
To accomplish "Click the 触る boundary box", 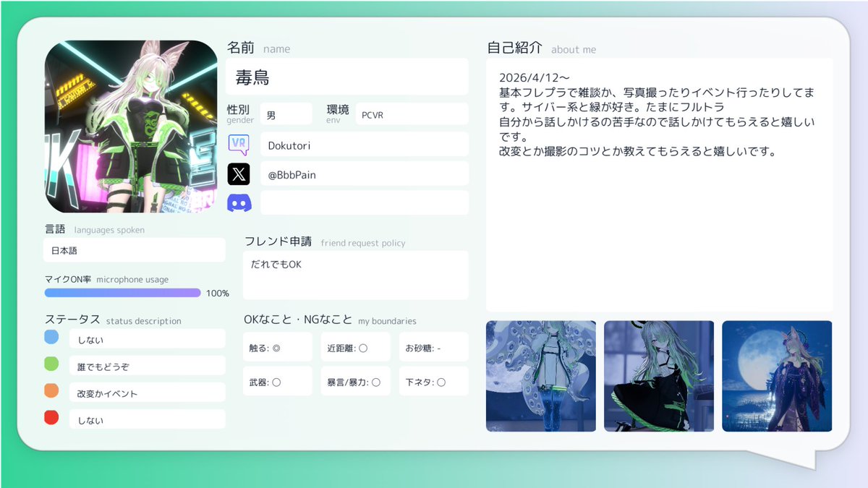I will coord(277,347).
